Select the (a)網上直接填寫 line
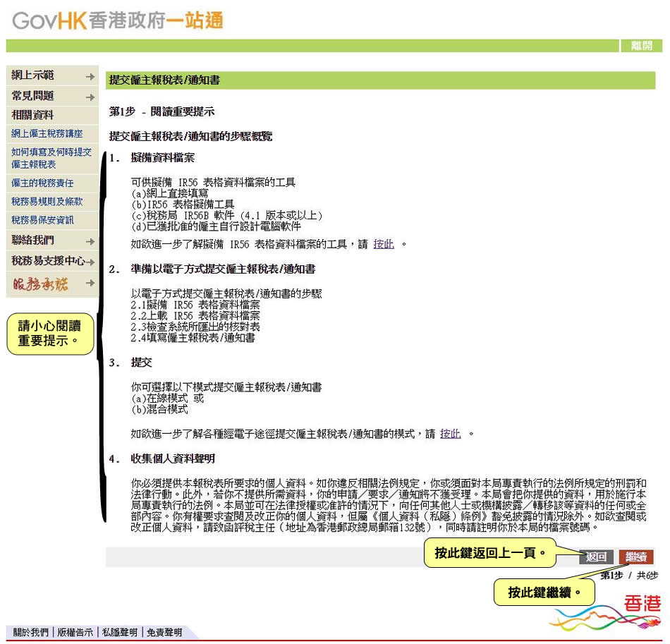 170,193
